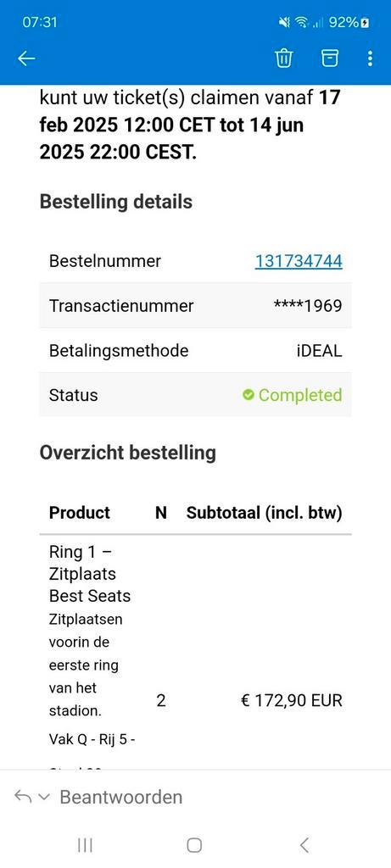This screenshot has height=868, width=391.
Task: Archive the email using the box icon
Action: pos(330,58)
